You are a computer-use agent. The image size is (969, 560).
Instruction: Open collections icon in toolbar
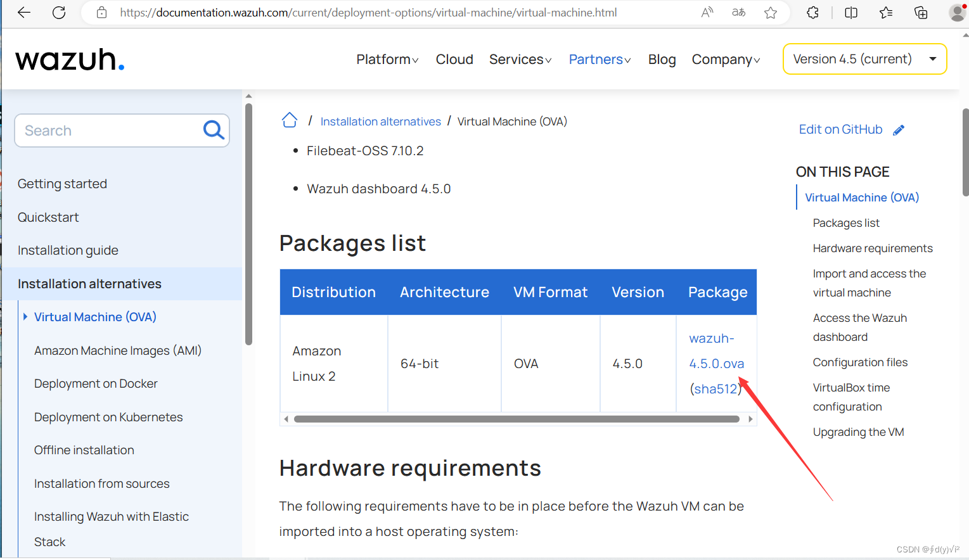point(921,13)
